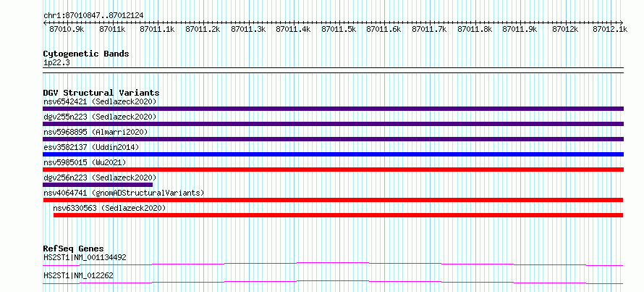Select the HS2ST1|NM_001134492 transcript label
Image resolution: width=644 pixels, height=292 pixels.
coord(85,258)
